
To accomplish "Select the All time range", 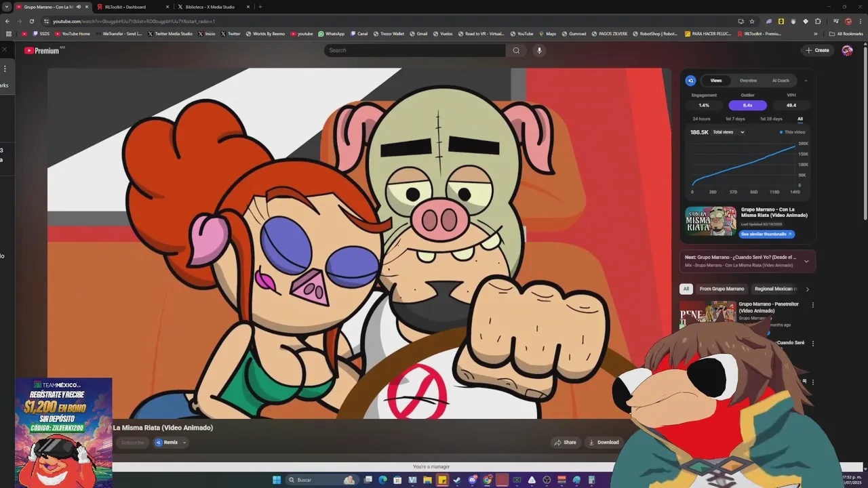I will coord(800,119).
